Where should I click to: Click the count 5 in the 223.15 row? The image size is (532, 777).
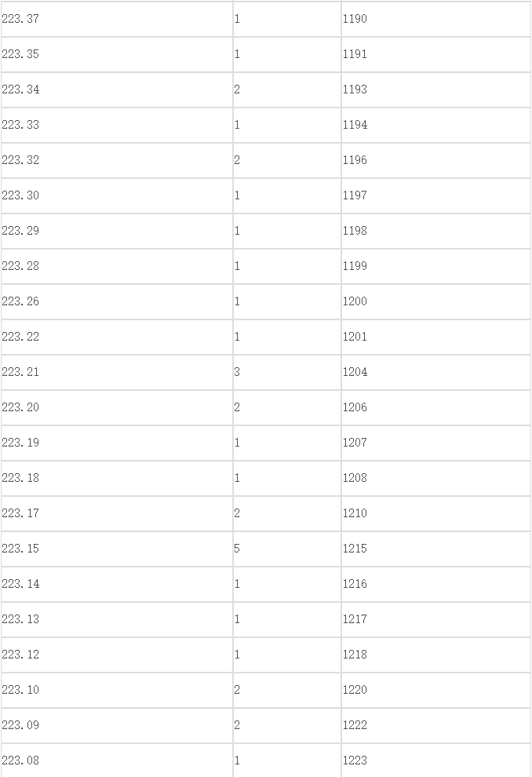287,549
